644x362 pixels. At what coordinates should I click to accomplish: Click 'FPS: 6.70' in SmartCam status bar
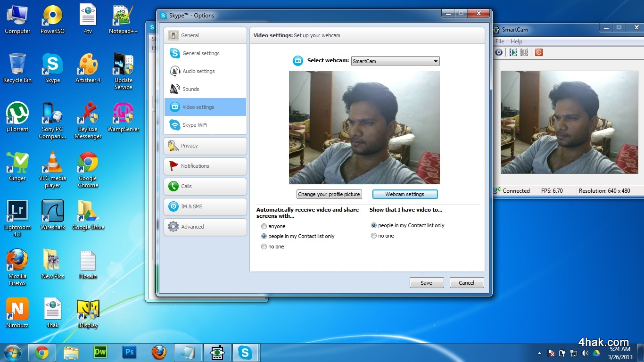pos(552,191)
